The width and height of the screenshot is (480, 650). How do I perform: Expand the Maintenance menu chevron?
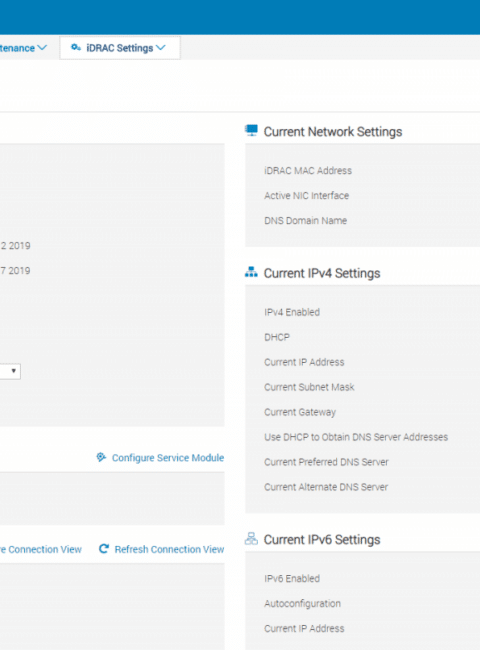pyautogui.click(x=42, y=48)
